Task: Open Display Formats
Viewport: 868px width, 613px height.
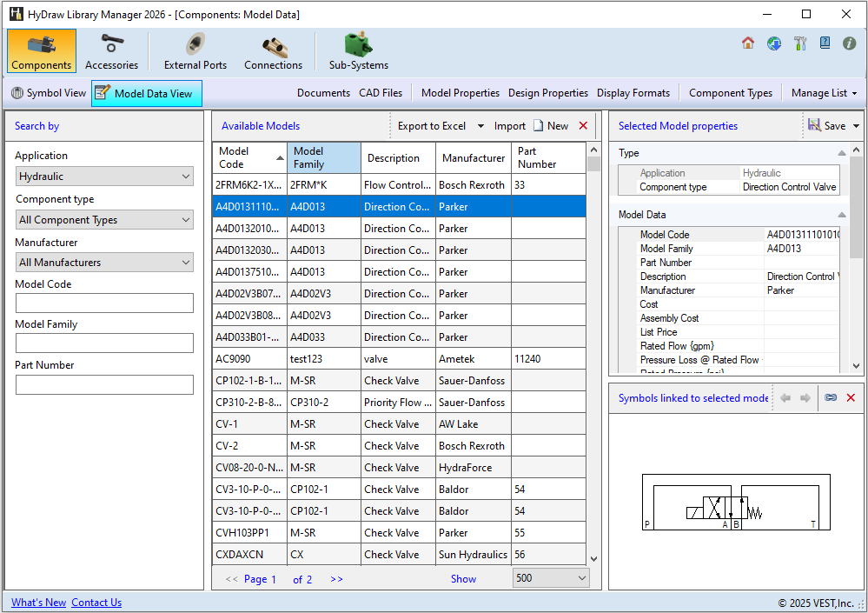Action: 633,93
